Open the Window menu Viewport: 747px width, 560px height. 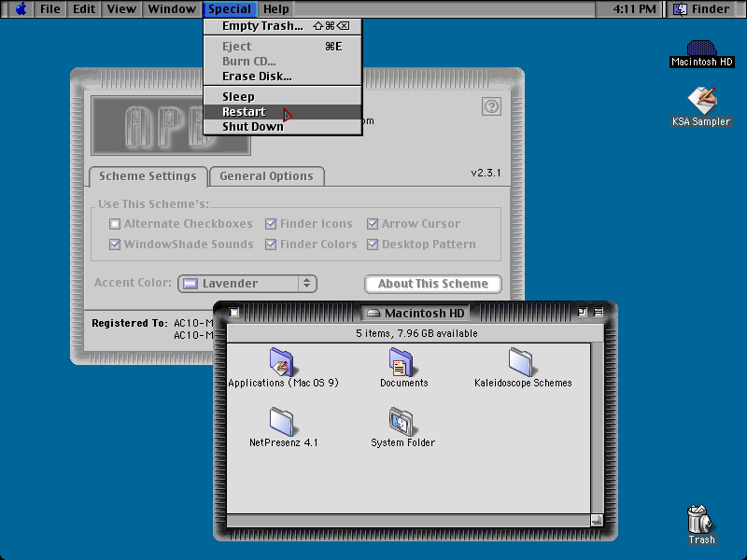coord(172,9)
